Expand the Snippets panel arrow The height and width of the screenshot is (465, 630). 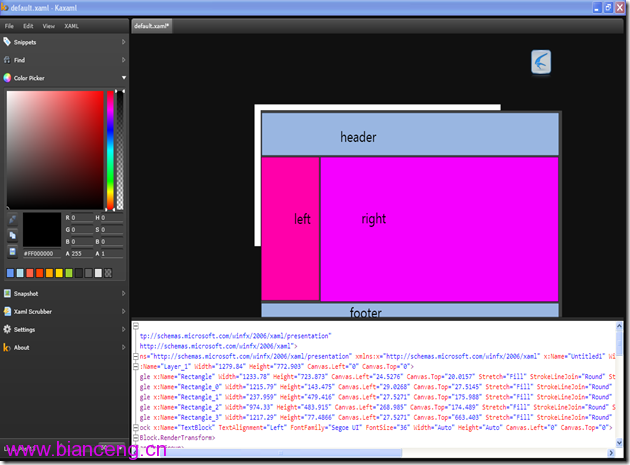(x=123, y=42)
